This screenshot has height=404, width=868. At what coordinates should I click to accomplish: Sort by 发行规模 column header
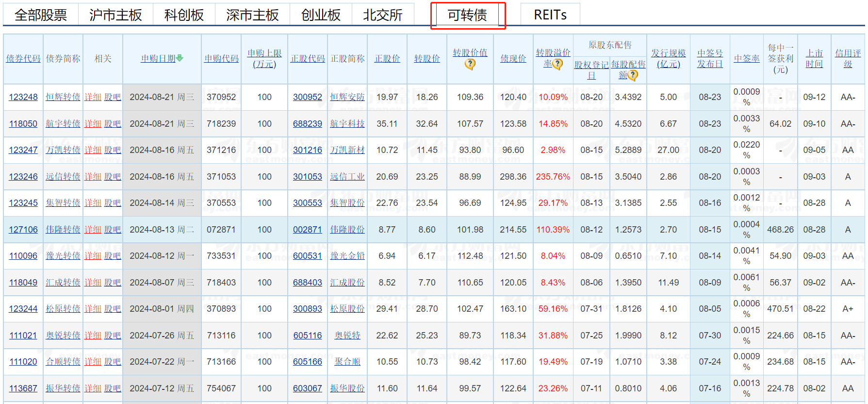(668, 58)
